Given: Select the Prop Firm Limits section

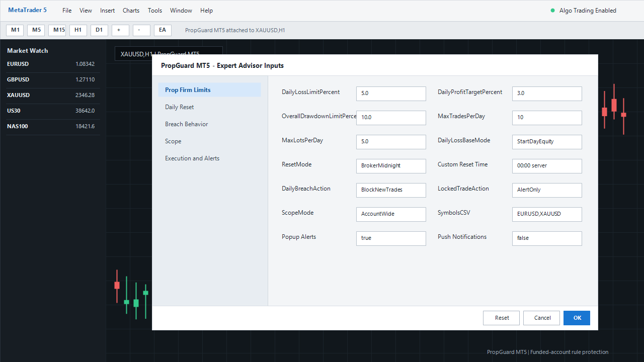Looking at the screenshot, I should pyautogui.click(x=209, y=90).
